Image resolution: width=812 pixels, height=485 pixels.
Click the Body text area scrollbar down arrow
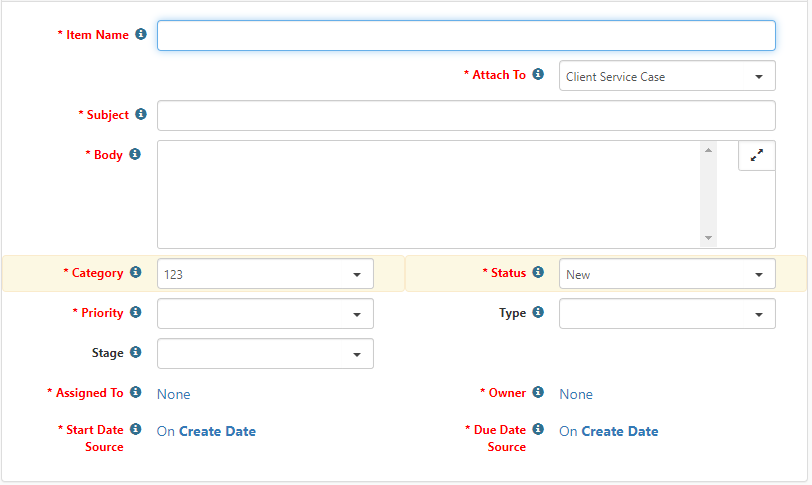(x=709, y=238)
